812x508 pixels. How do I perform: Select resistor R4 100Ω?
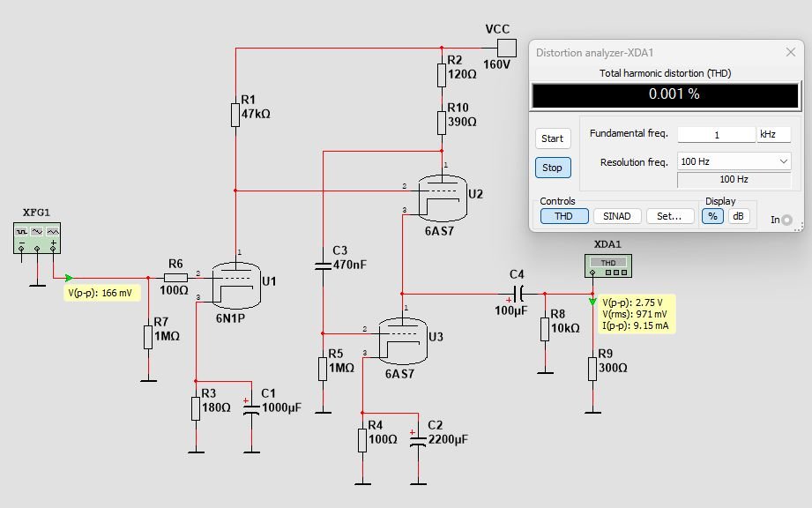pos(362,440)
